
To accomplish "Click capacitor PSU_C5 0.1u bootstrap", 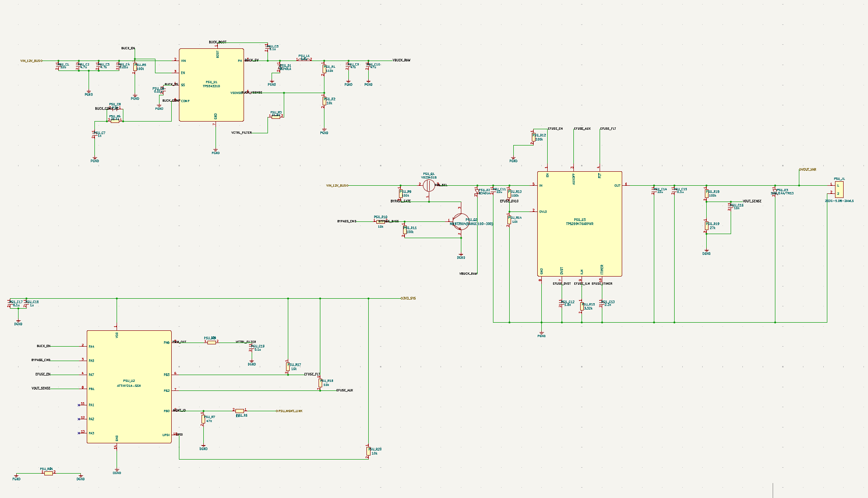I will click(267, 47).
